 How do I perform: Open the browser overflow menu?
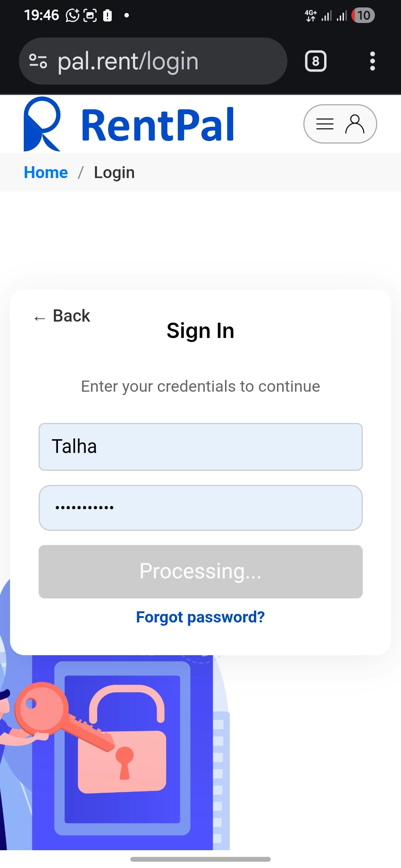[372, 61]
